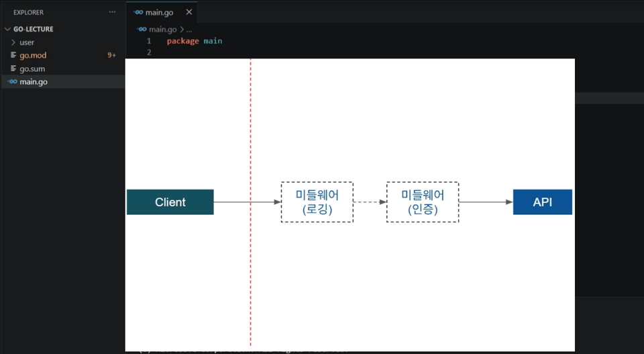Open the Explorer more actions ellipsis
The image size is (644, 354).
112,12
